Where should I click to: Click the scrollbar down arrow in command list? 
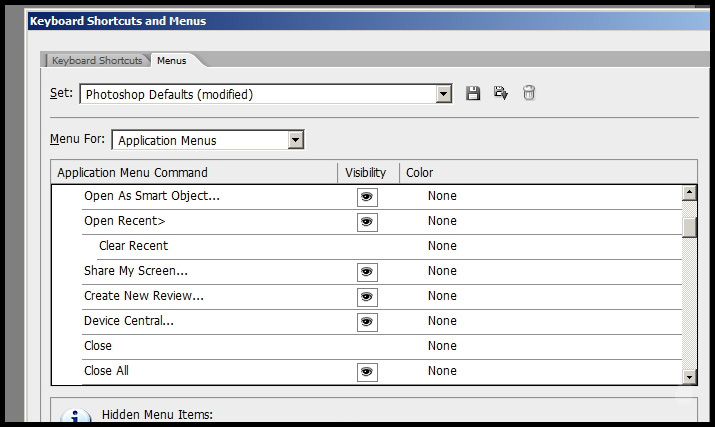pyautogui.click(x=689, y=377)
